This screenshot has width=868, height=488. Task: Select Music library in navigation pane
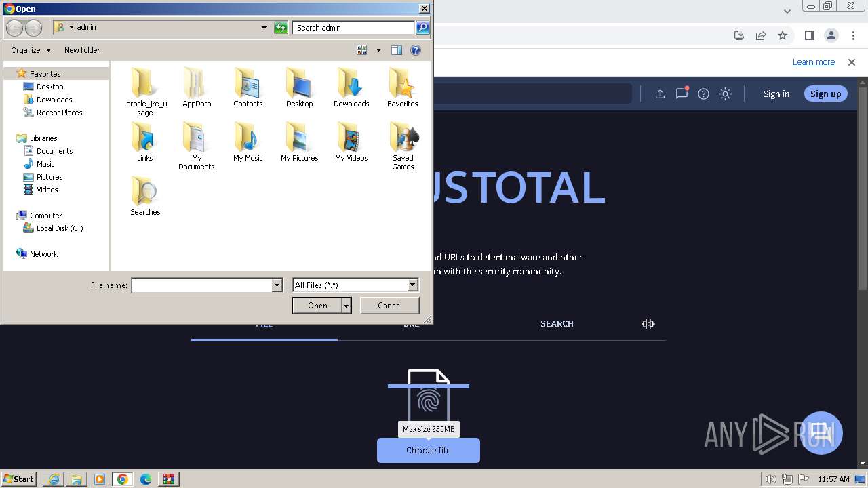click(x=45, y=164)
